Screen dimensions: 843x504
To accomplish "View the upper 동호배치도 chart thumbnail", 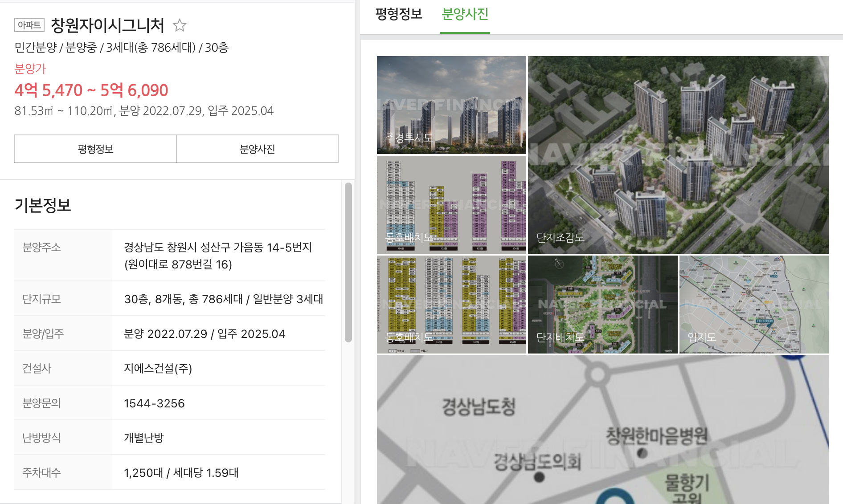I will [451, 205].
